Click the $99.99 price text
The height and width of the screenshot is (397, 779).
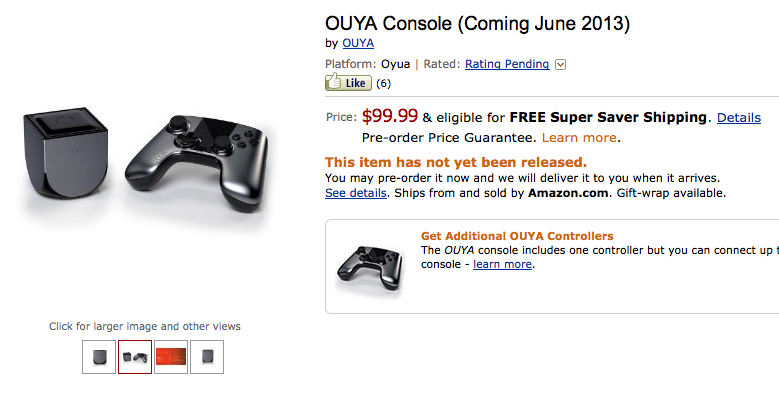tap(390, 116)
